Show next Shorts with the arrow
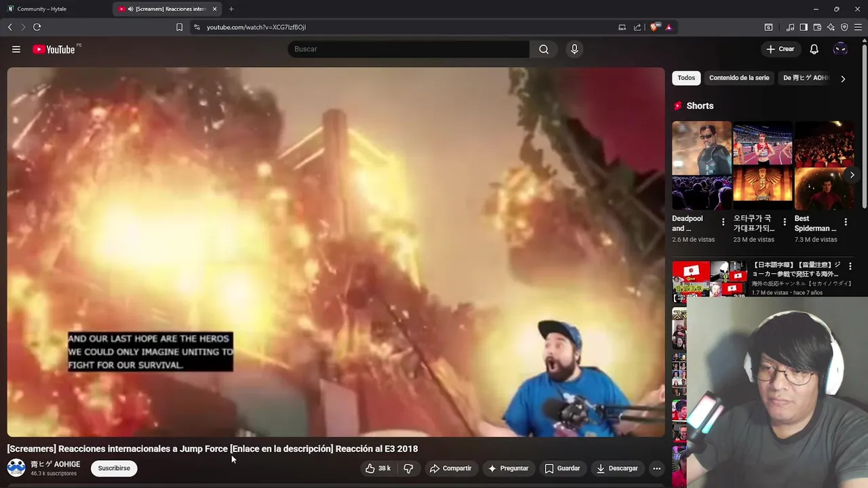Image resolution: width=868 pixels, height=488 pixels. point(852,175)
